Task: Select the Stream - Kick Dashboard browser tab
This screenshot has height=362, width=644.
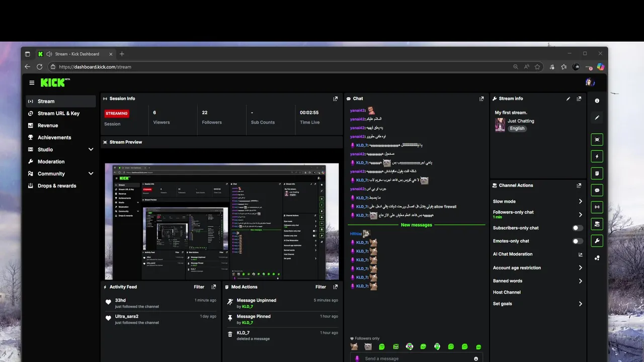Action: (74, 54)
